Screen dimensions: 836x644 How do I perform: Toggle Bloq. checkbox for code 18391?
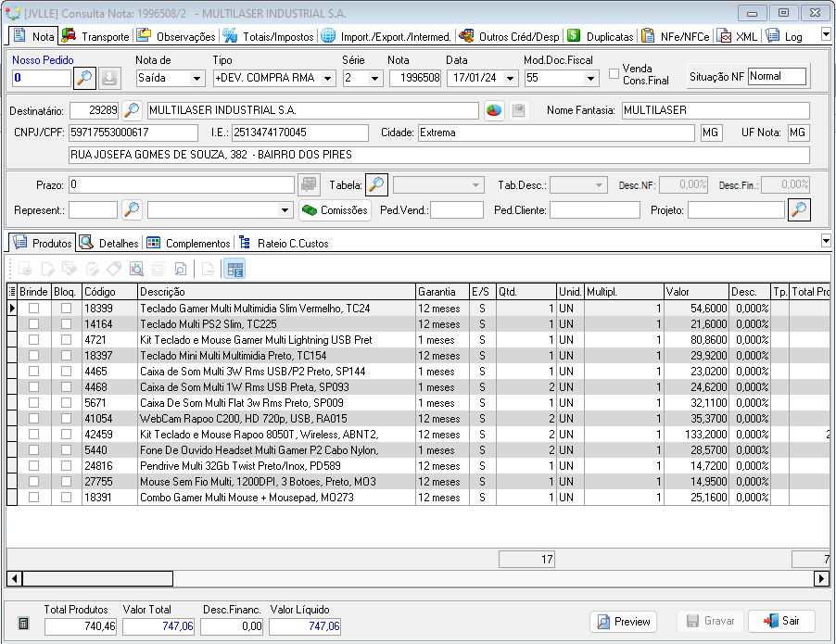pos(66,497)
